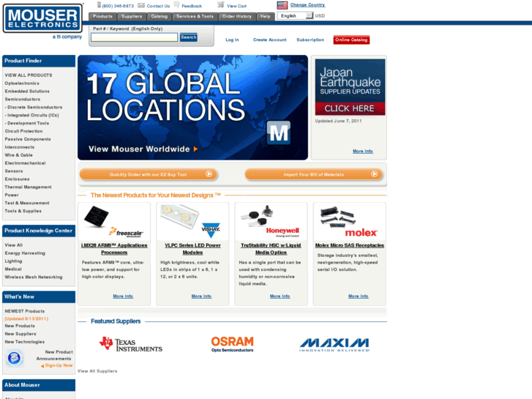This screenshot has width=532, height=399.
Task: Click the Create Account link
Action: click(270, 40)
